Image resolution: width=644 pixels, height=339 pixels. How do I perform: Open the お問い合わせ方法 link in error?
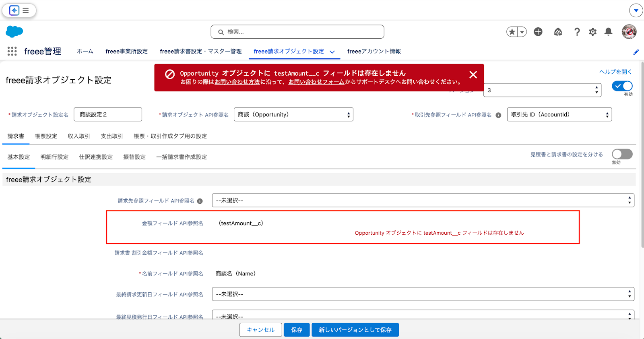(x=237, y=82)
